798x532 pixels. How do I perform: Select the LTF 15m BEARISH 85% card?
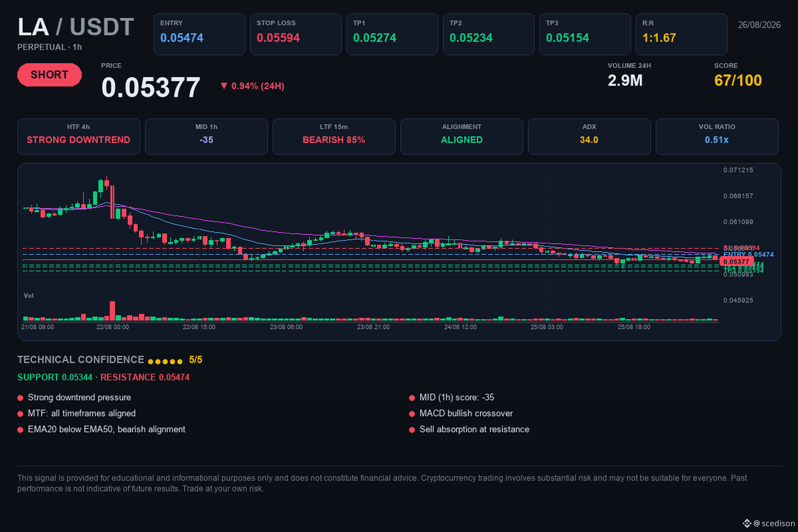coord(334,136)
